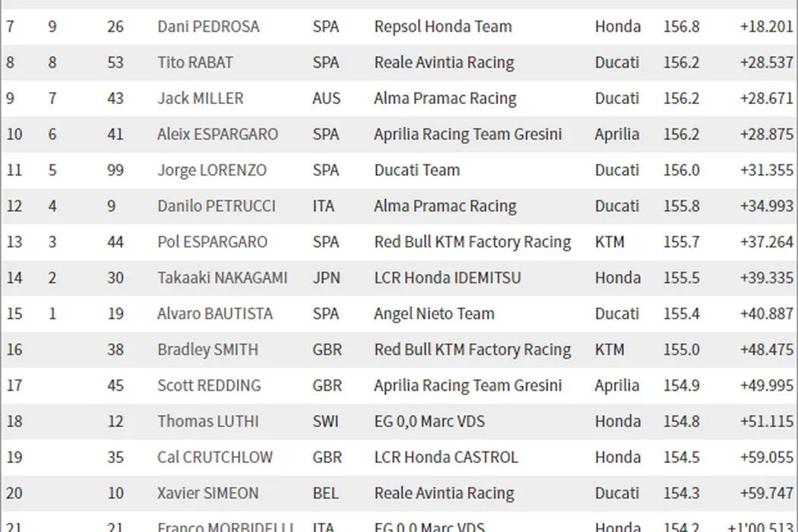Click Scott REDDING rider name

click(209, 385)
